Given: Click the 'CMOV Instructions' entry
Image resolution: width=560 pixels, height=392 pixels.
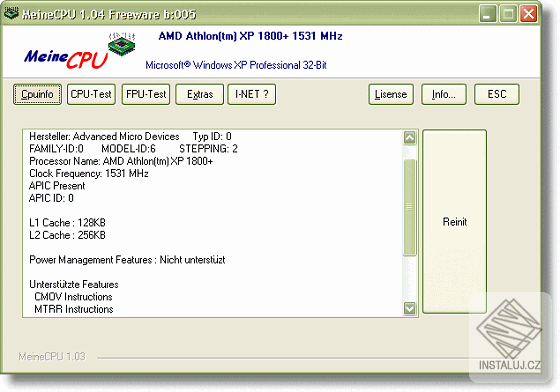Looking at the screenshot, I should (x=73, y=297).
